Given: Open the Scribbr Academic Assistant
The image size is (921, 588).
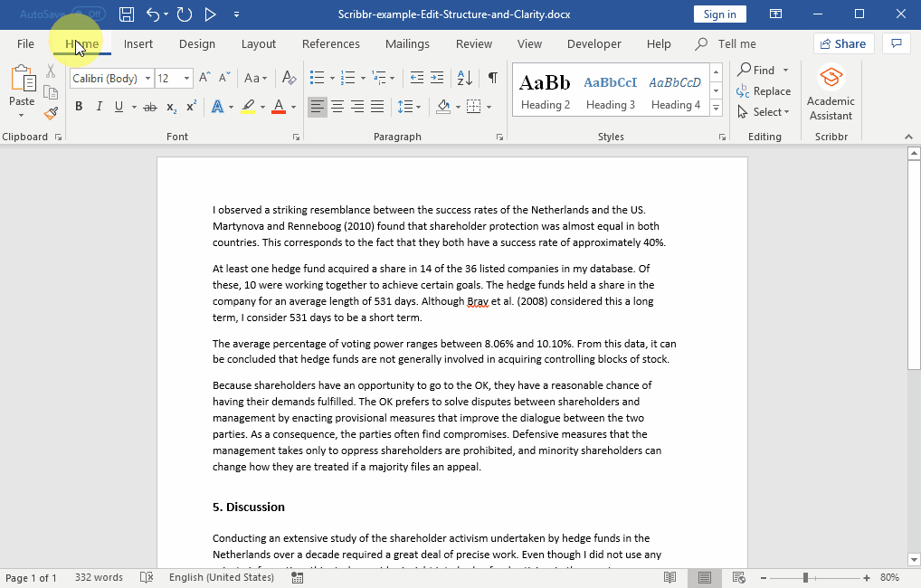Looking at the screenshot, I should pos(831,92).
